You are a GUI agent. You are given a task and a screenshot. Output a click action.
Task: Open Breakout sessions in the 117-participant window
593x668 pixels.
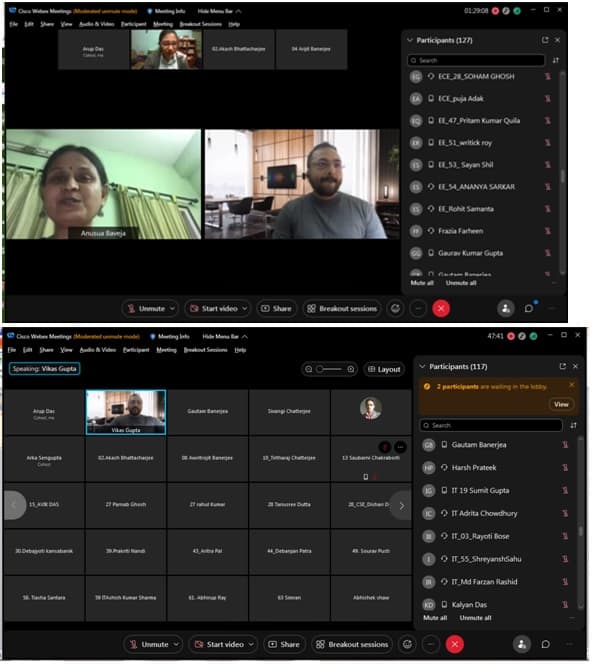pos(352,645)
